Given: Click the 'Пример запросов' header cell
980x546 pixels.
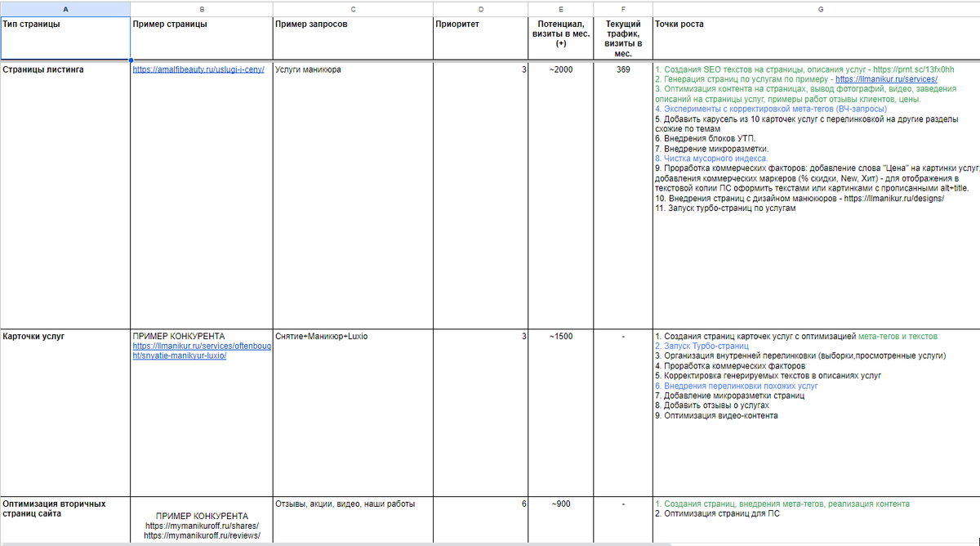Looking at the screenshot, I should [353, 38].
